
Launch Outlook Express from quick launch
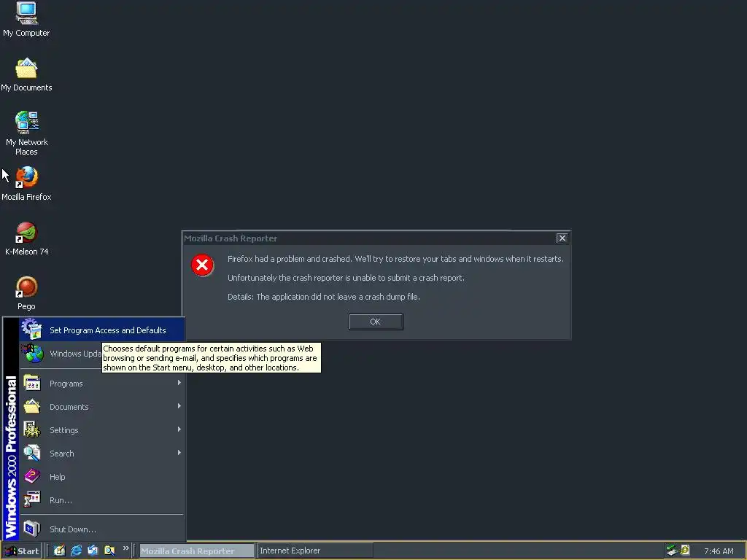[93, 551]
